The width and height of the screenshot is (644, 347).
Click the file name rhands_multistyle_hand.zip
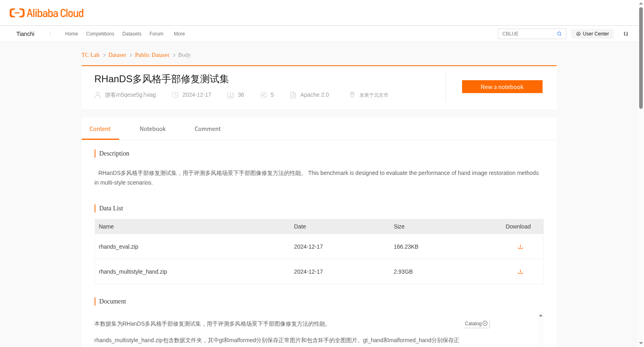tap(133, 272)
